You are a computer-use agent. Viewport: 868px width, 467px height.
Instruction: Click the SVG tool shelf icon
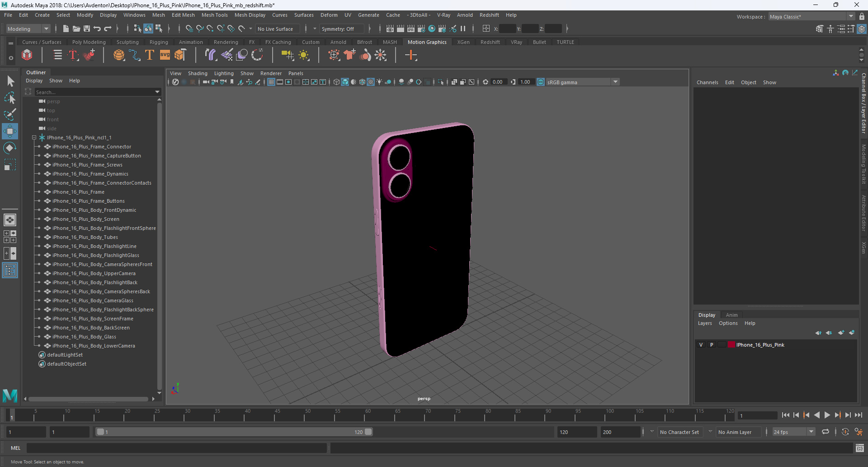[x=165, y=55]
